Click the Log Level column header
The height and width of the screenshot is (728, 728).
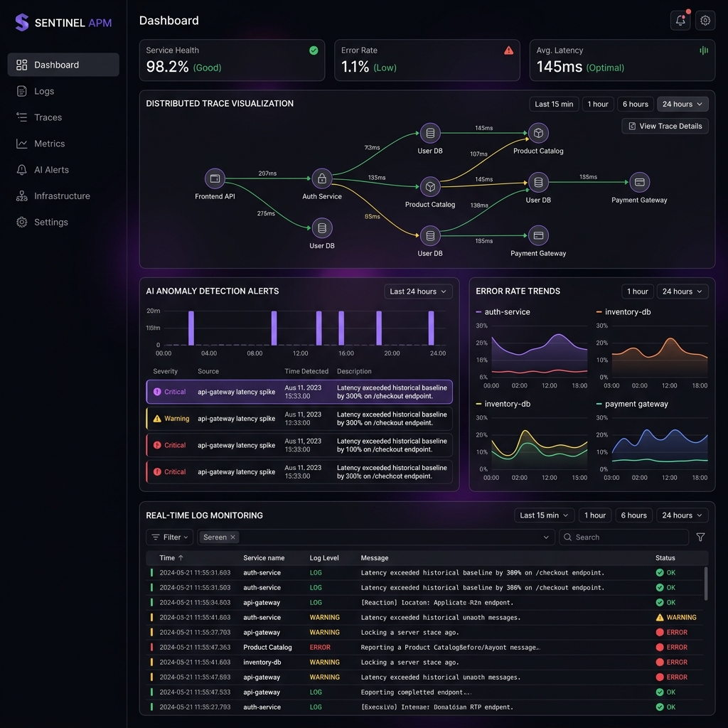coord(324,558)
